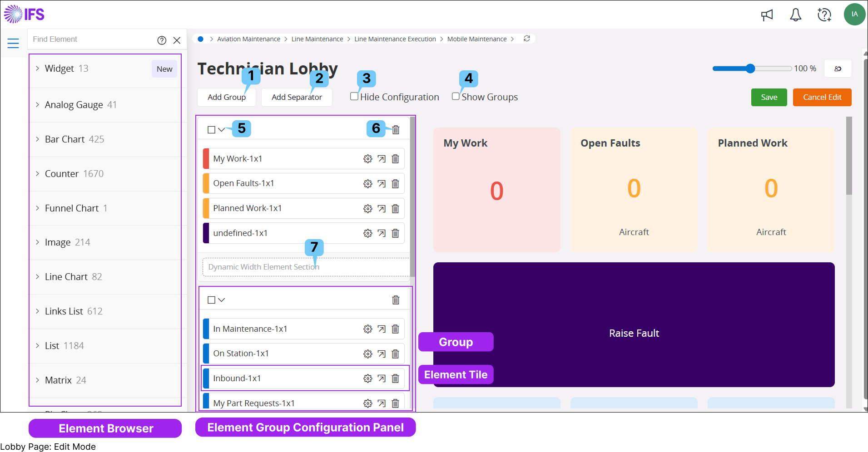Expand the Bar Chart category
The image size is (868, 452).
click(x=37, y=139)
